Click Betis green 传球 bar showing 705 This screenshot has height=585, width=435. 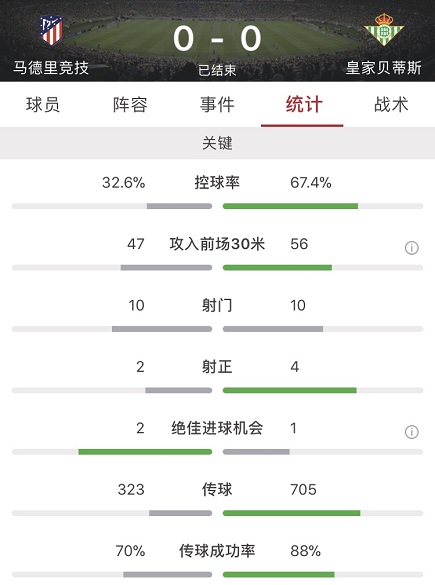[x=291, y=513]
